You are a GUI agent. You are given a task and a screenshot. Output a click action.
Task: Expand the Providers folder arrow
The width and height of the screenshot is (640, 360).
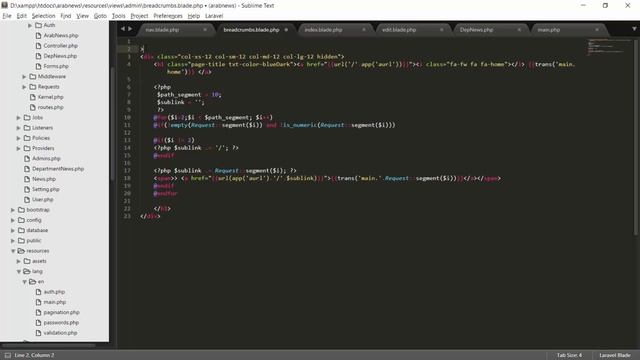(18, 148)
